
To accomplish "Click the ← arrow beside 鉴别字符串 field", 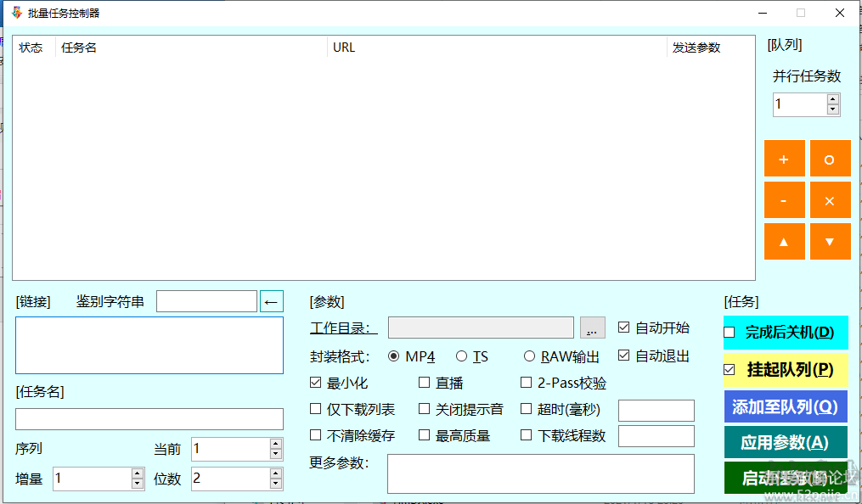I will 271,300.
